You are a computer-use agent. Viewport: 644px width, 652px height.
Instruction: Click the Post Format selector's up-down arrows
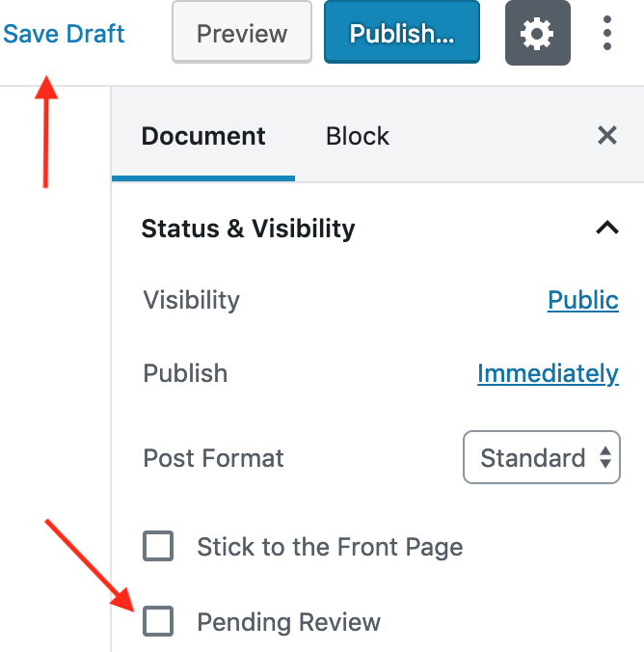605,458
